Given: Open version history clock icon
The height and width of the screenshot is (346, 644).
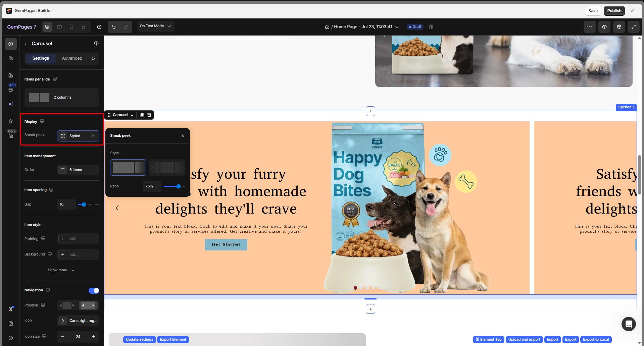Looking at the screenshot, I should pyautogui.click(x=99, y=27).
